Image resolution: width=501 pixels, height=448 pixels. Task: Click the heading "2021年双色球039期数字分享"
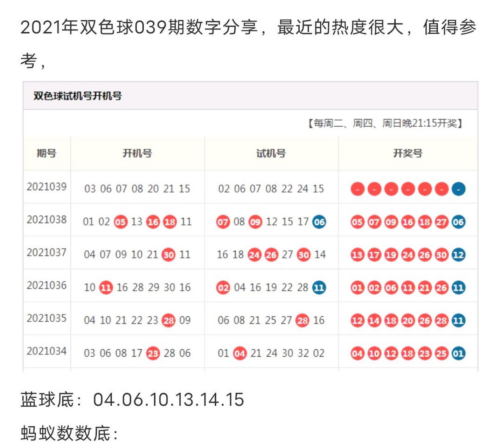139,27
